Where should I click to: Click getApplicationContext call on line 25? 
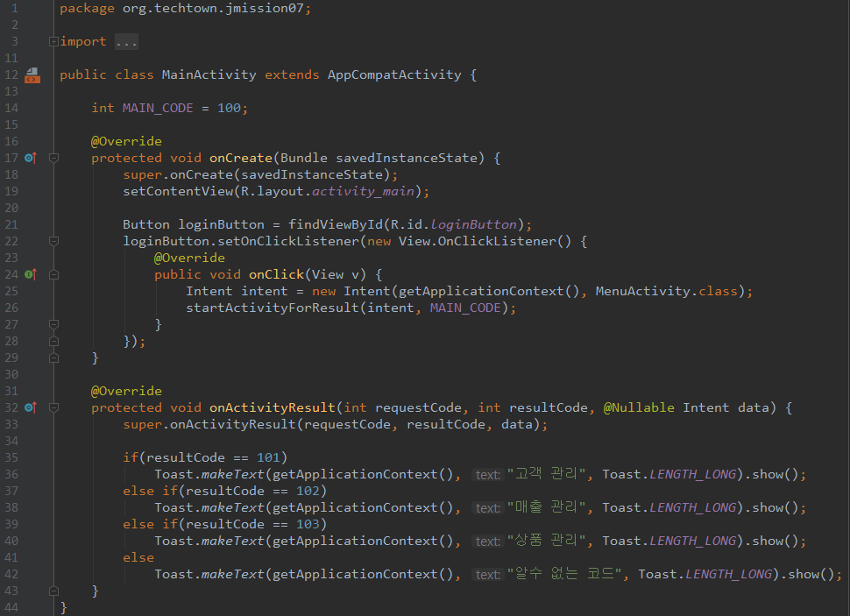(489, 291)
